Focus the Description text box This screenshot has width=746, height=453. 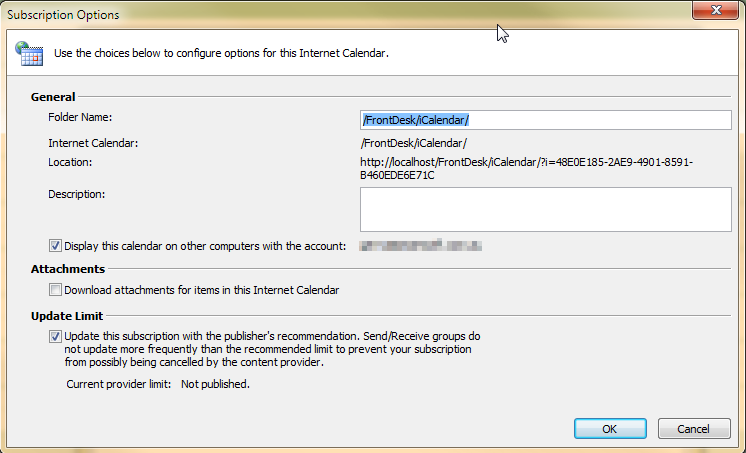[x=546, y=209]
